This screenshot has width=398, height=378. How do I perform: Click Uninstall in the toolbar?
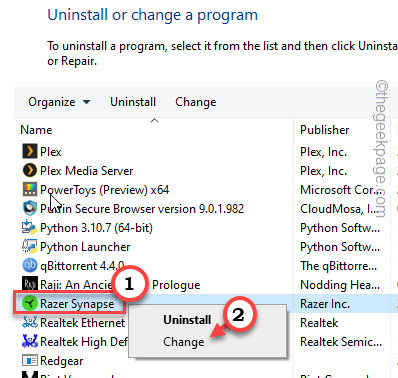tap(133, 102)
